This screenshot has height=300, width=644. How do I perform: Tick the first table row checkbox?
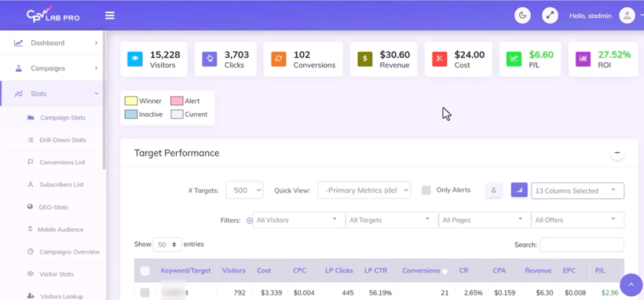pyautogui.click(x=145, y=292)
